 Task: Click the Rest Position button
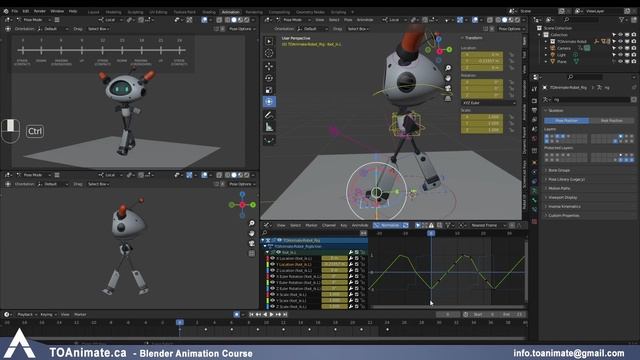coord(611,120)
